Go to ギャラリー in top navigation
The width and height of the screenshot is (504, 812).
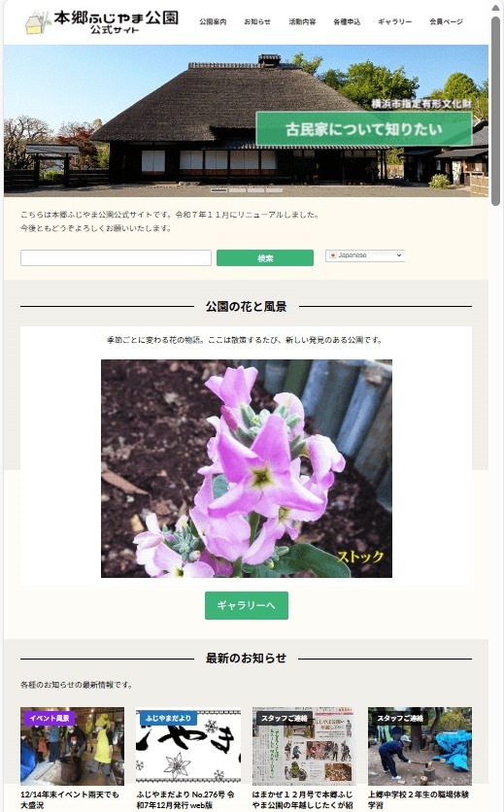point(394,21)
